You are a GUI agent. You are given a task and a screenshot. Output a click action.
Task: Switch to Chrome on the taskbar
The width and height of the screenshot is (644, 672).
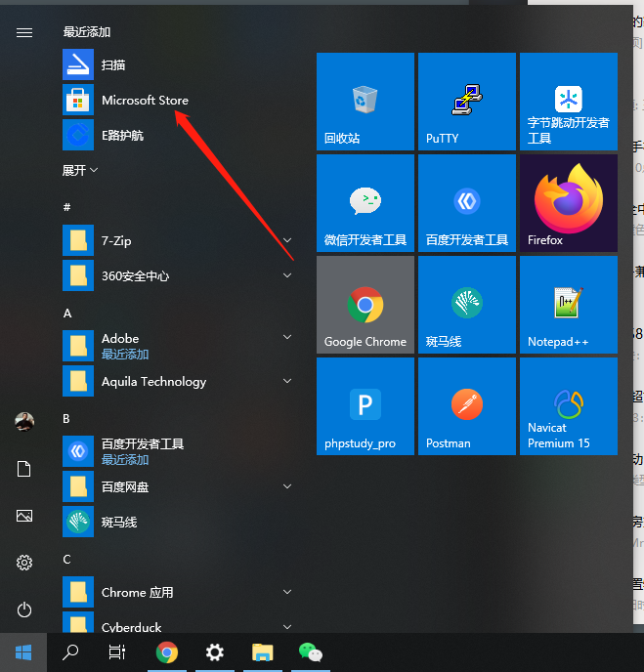tap(167, 652)
